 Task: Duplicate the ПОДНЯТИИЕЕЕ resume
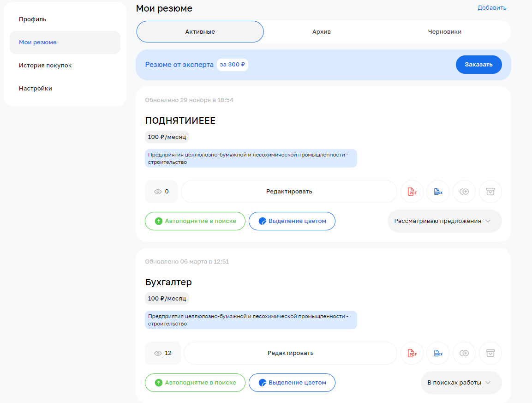click(x=464, y=192)
